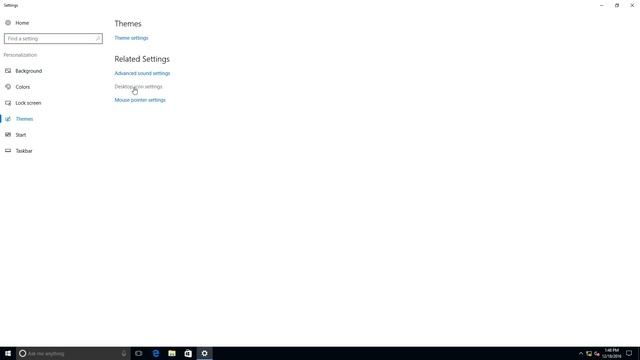Select the Themes sidebar item
640x360 pixels.
[24, 119]
